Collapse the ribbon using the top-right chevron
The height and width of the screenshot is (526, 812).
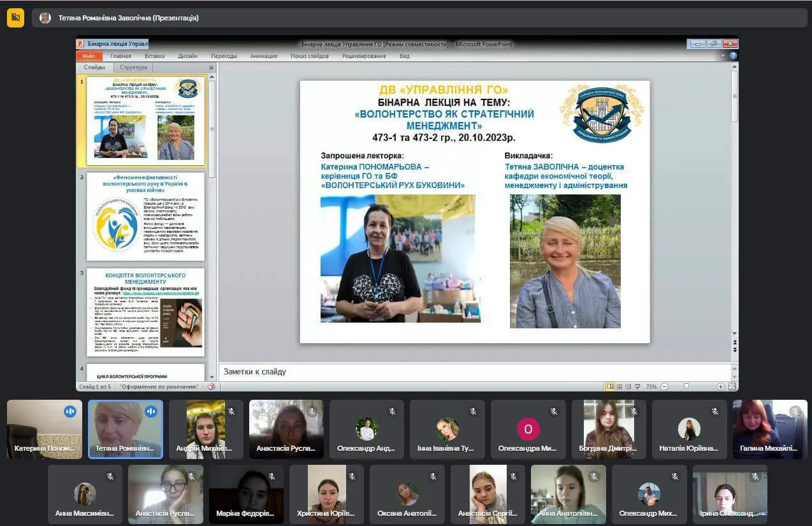click(x=723, y=55)
